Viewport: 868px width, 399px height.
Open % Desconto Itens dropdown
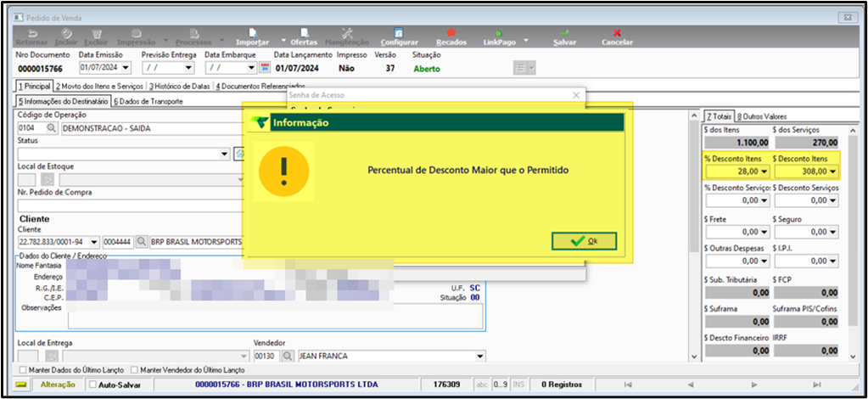[765, 171]
